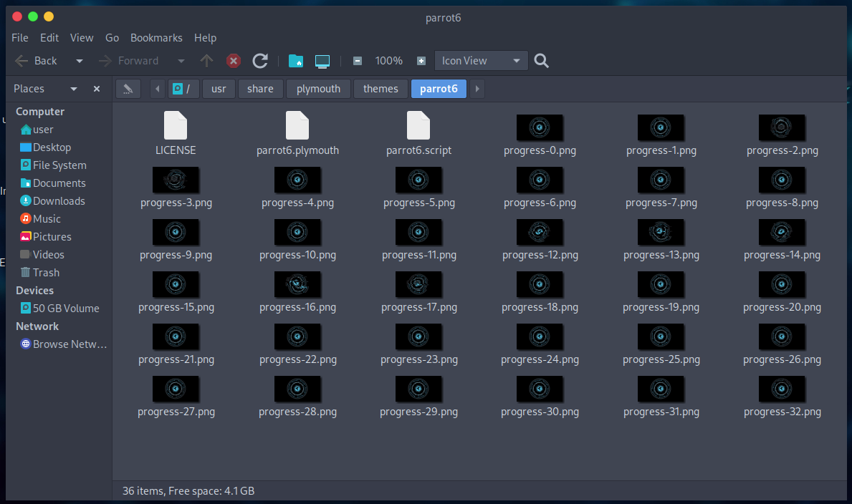Toggle the location edit pencil button

128,89
